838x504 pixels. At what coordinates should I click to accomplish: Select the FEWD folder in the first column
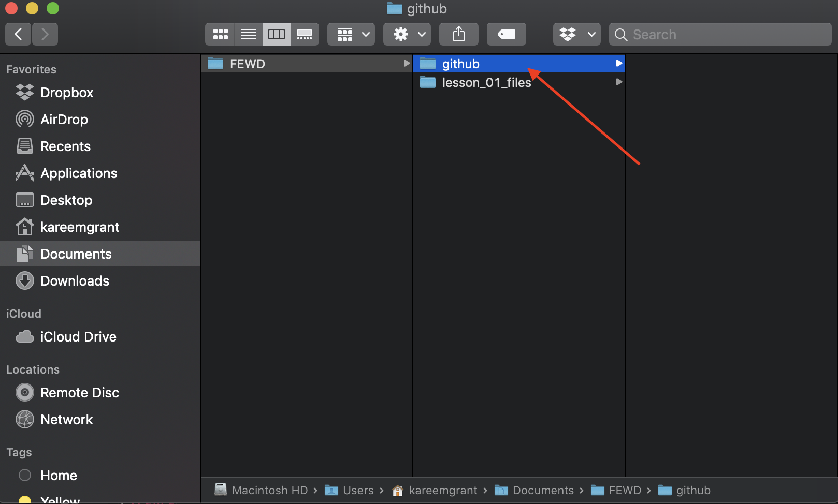click(306, 64)
